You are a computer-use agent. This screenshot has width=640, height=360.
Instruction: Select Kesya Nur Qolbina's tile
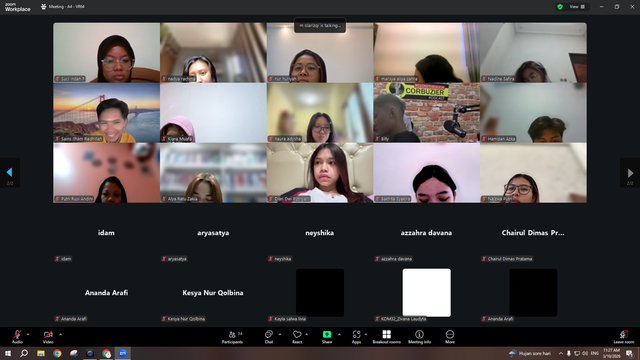click(213, 293)
